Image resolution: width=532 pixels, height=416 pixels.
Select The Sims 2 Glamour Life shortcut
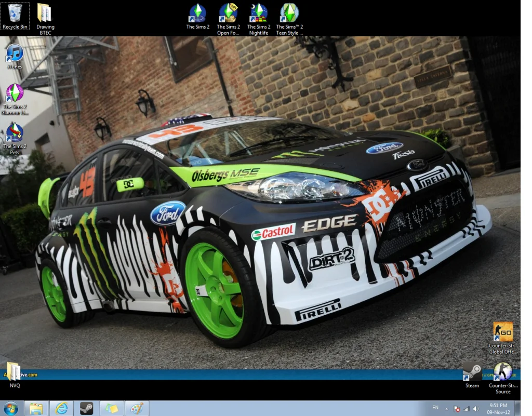(x=15, y=99)
